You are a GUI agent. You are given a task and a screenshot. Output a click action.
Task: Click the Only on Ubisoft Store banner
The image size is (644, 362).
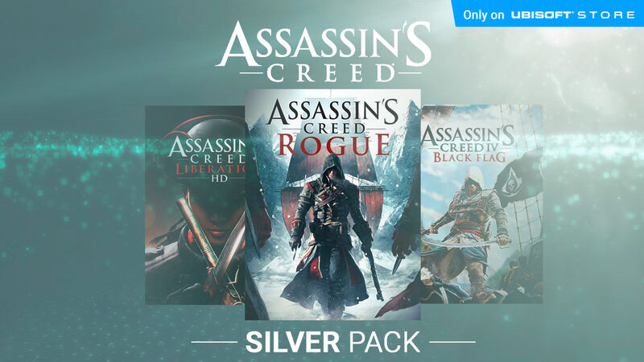point(547,13)
